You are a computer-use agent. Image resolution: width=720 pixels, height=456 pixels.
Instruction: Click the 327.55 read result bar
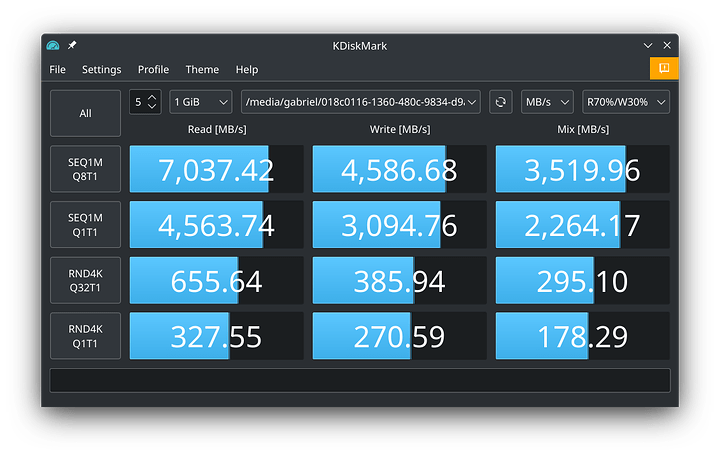coord(216,336)
